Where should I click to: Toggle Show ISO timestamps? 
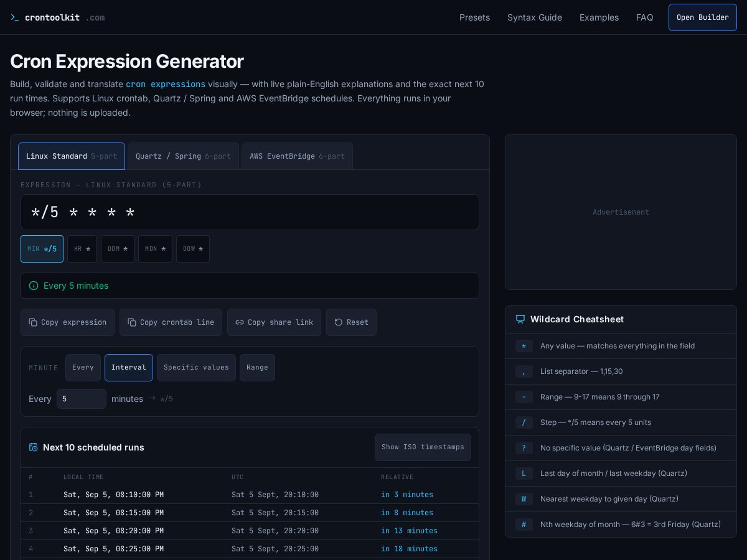(x=423, y=447)
